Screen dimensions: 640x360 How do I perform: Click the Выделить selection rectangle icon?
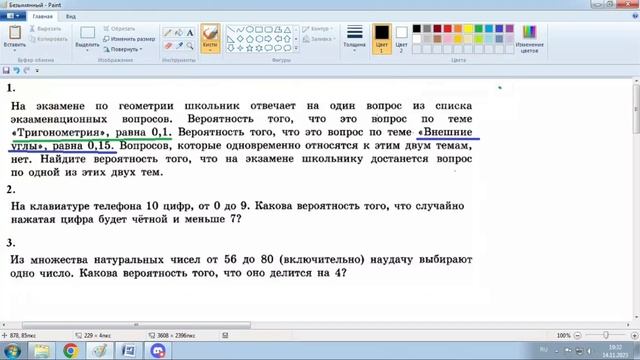tap(87, 33)
